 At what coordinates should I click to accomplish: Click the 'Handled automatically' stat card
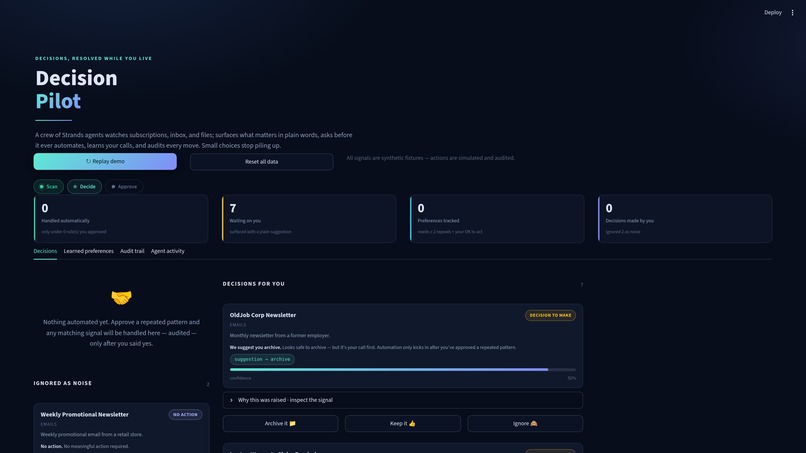[121, 219]
